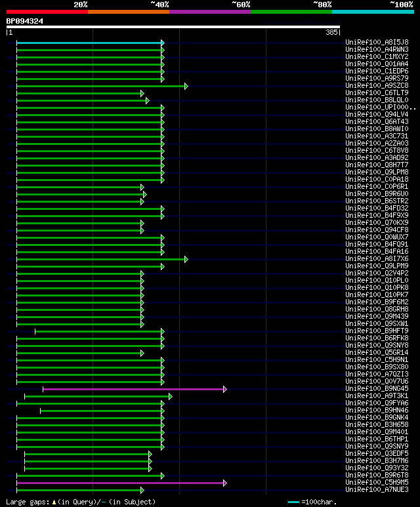The width and height of the screenshot is (420, 507).
Task: Click the magenta alignment bar for C5H9M5
Action: click(120, 483)
